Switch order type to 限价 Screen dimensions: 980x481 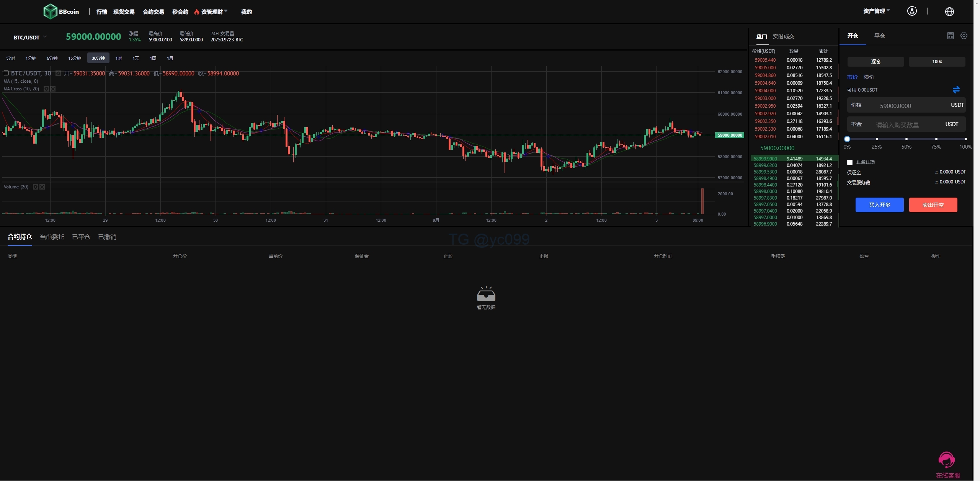pos(869,77)
